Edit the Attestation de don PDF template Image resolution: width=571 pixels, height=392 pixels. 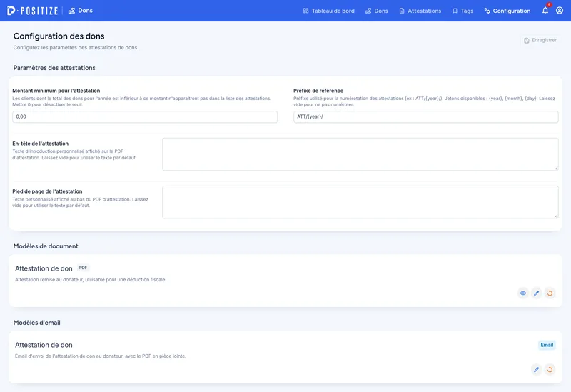point(537,293)
